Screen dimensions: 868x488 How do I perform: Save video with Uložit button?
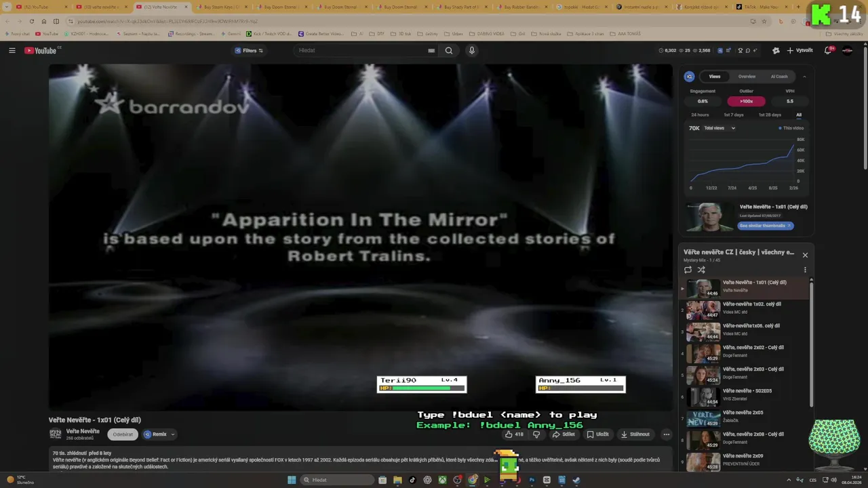point(597,434)
